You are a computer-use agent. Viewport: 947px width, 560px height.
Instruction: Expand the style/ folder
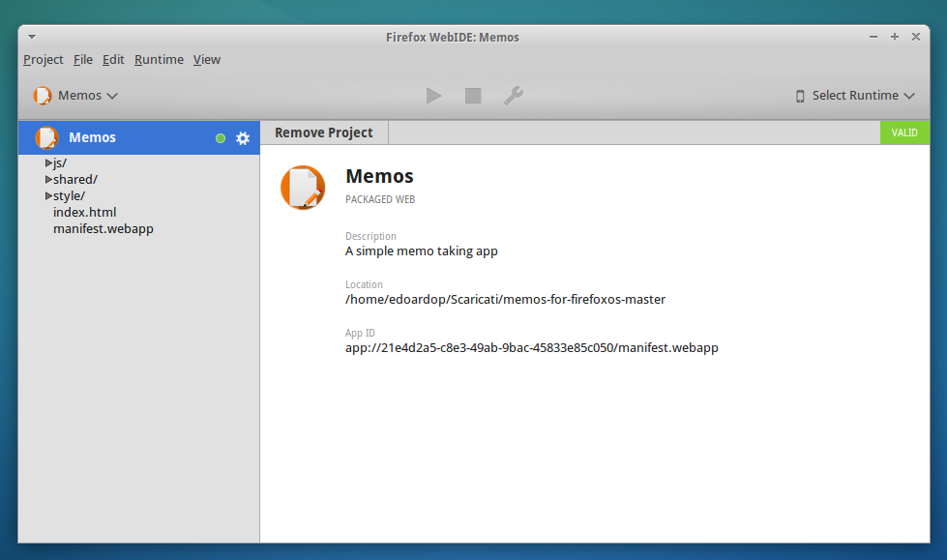49,195
